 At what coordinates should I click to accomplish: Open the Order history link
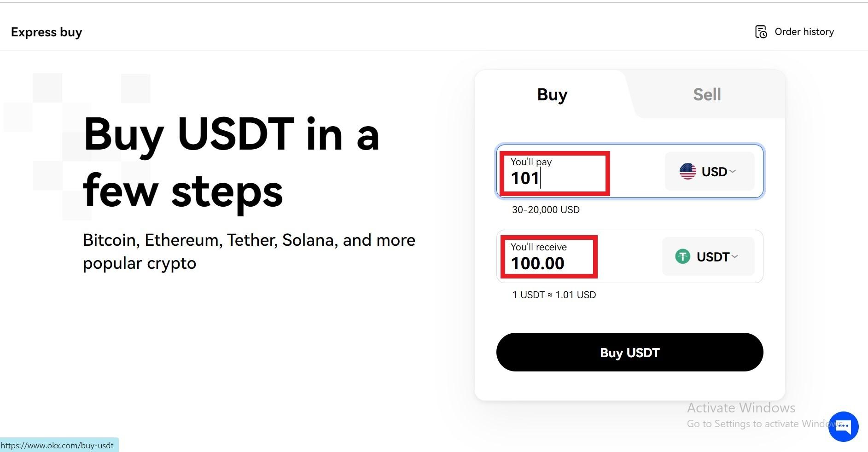804,32
